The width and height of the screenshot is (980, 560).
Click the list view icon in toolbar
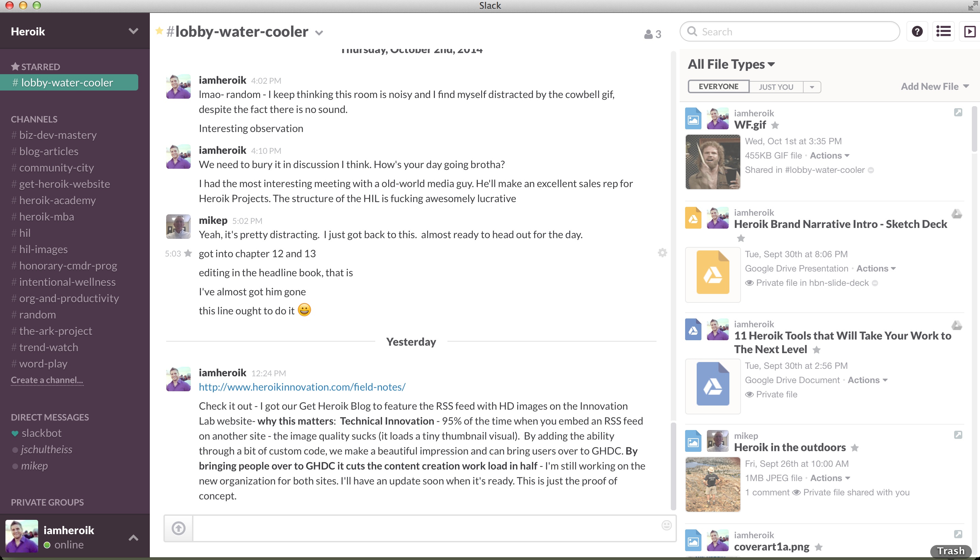point(944,31)
